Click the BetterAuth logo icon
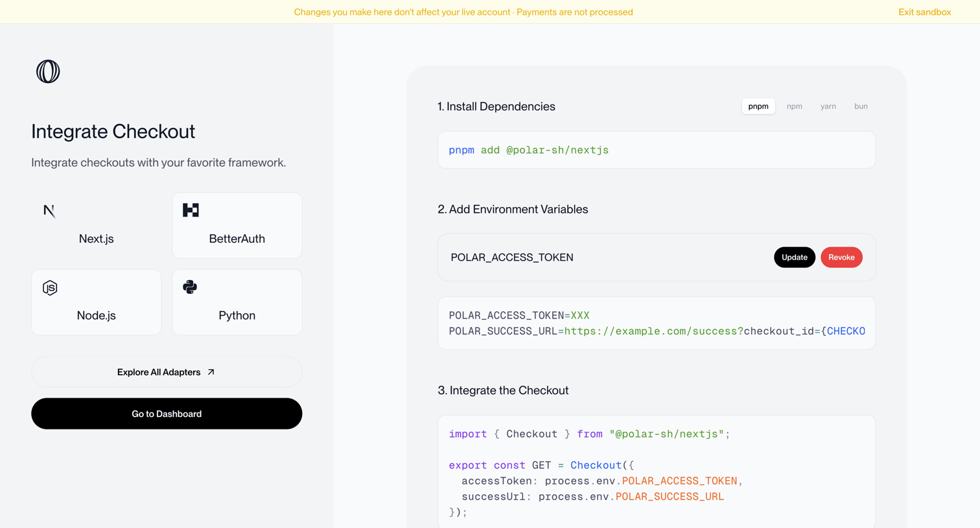Viewport: 980px width, 528px height. point(191,210)
